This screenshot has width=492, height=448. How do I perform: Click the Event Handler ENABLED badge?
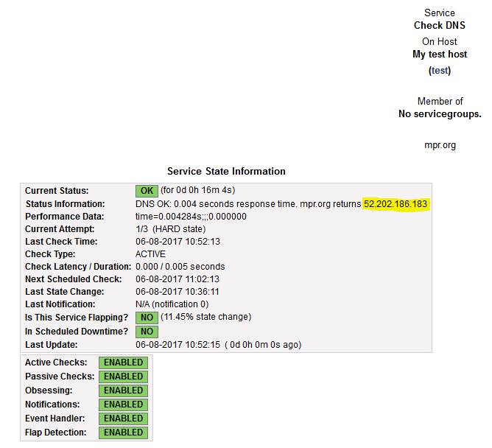click(123, 419)
